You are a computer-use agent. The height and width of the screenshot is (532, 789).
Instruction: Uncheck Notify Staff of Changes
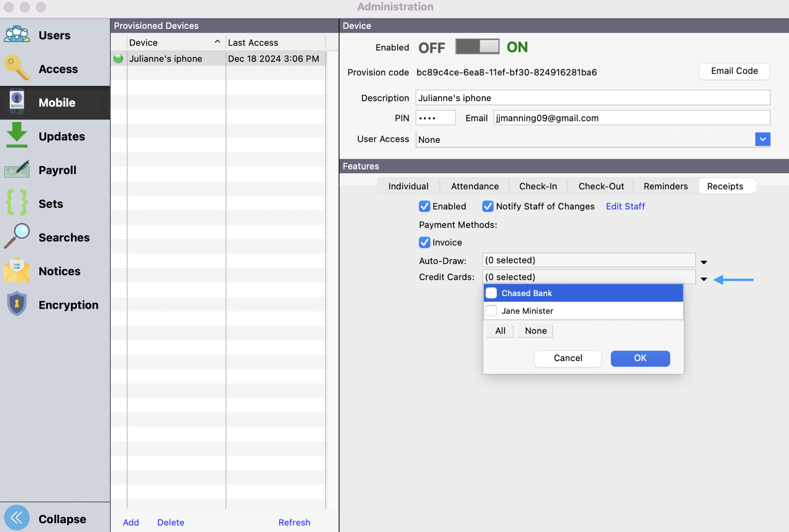coord(488,206)
